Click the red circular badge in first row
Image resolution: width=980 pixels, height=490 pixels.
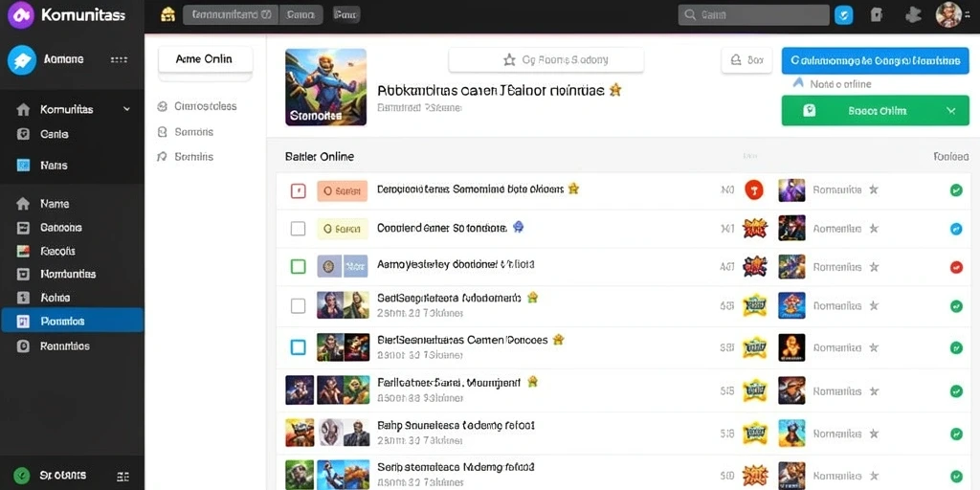point(754,189)
